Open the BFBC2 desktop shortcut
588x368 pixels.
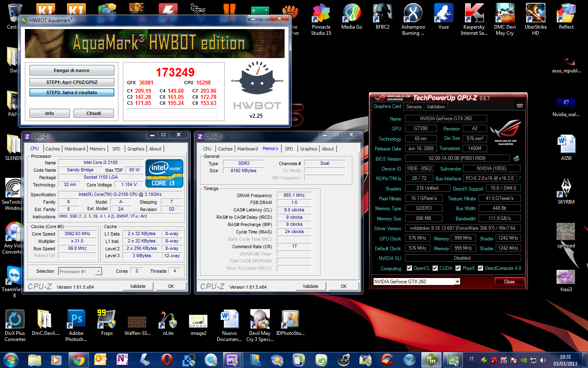point(383,17)
